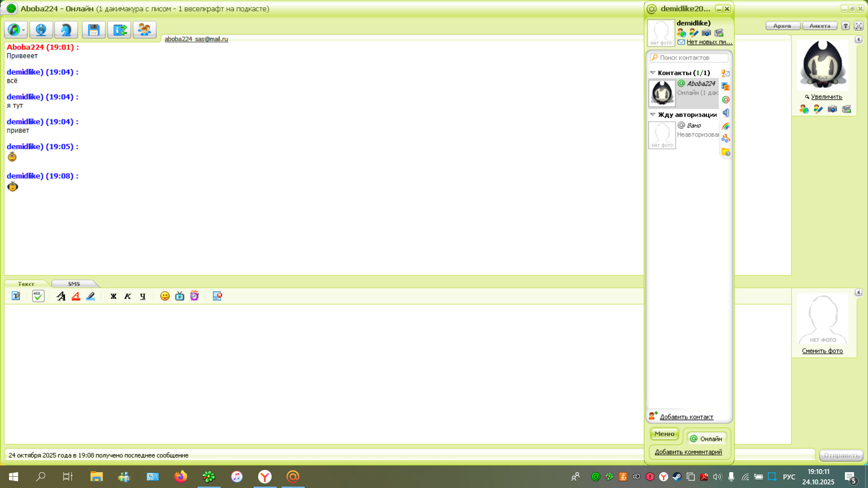Open the alarm clock wake-up icon

click(x=194, y=296)
